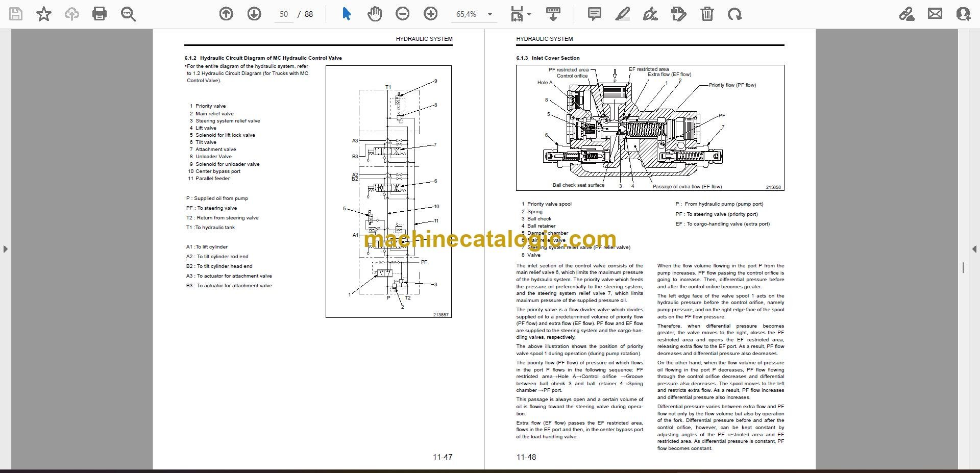Open the fit page options dropdown
The image size is (980, 473).
coord(521,14)
